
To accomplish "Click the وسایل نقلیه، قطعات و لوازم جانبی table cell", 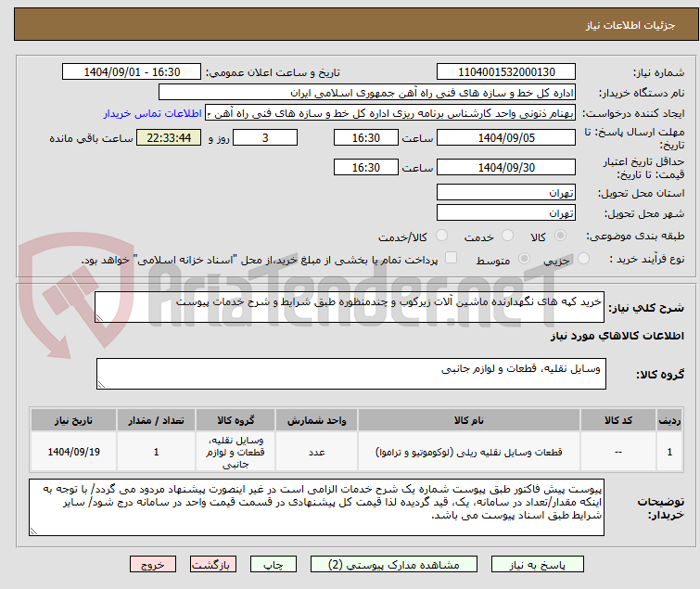I will pyautogui.click(x=235, y=452).
